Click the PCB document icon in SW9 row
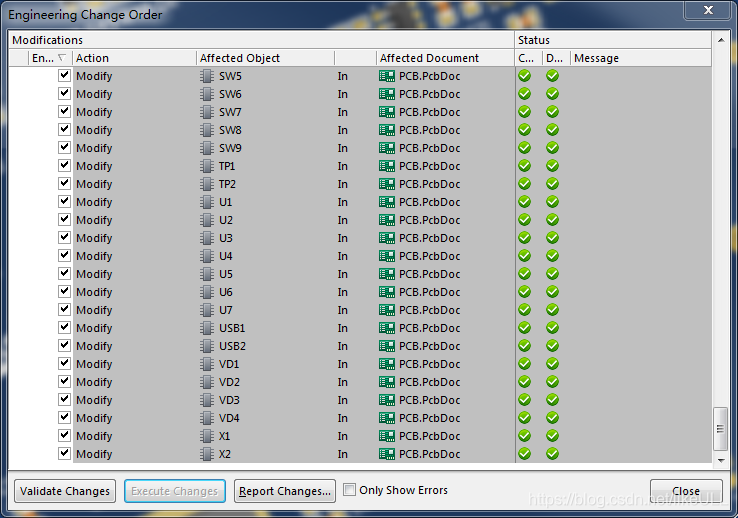The height and width of the screenshot is (518, 738). click(387, 148)
